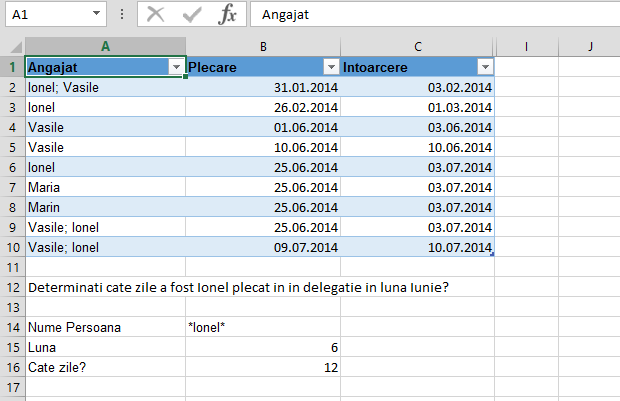Open the Plecare column filter dropdown

[x=331, y=67]
